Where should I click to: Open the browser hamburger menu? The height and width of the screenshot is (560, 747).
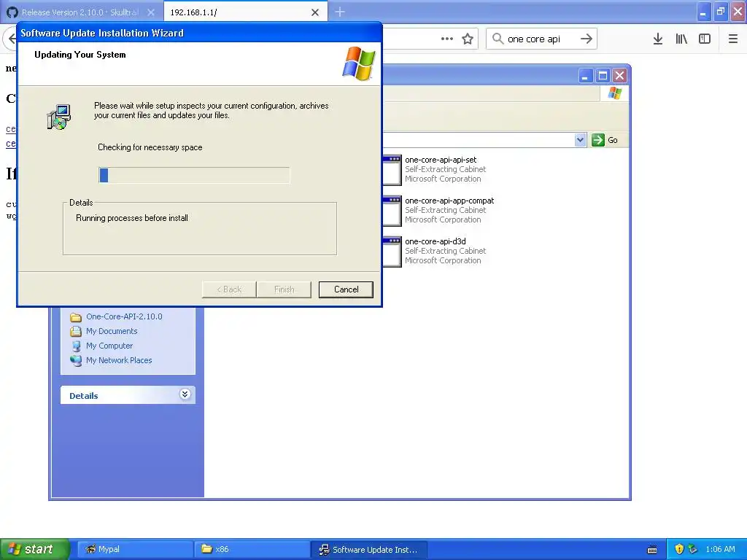732,39
